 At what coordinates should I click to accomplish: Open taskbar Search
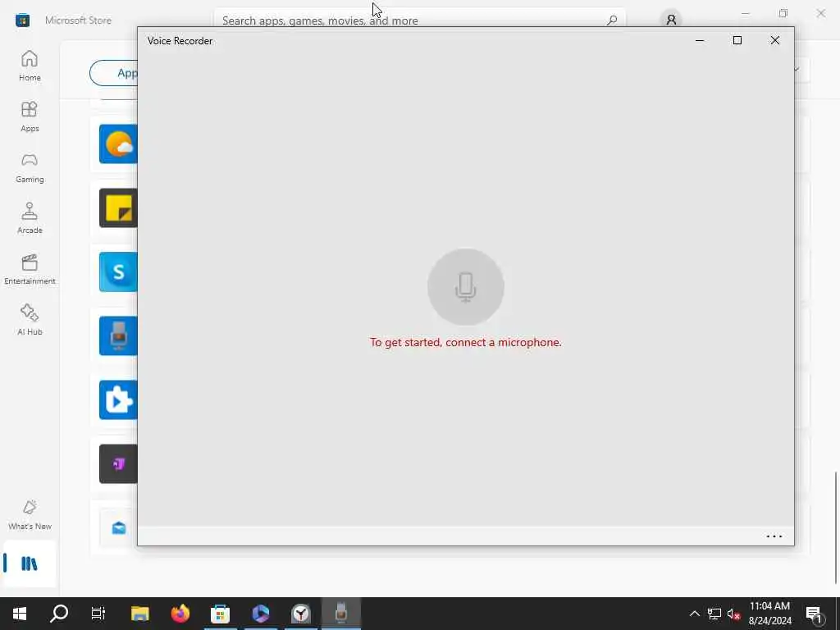click(x=59, y=614)
